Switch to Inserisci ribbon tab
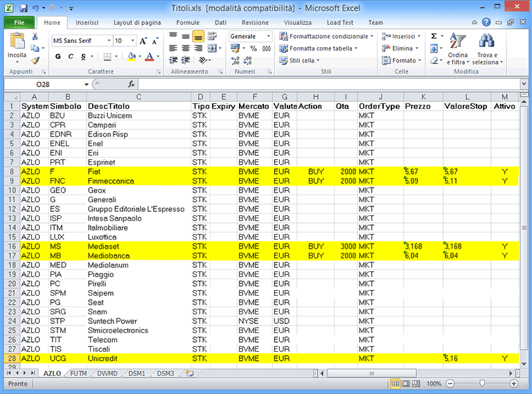 [x=87, y=22]
